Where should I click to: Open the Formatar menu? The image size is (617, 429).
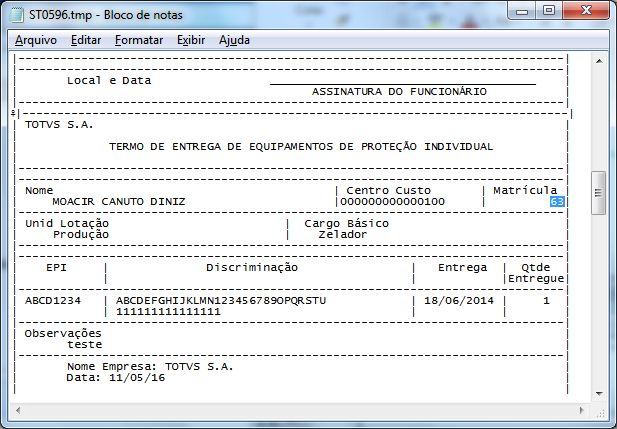pyautogui.click(x=139, y=40)
